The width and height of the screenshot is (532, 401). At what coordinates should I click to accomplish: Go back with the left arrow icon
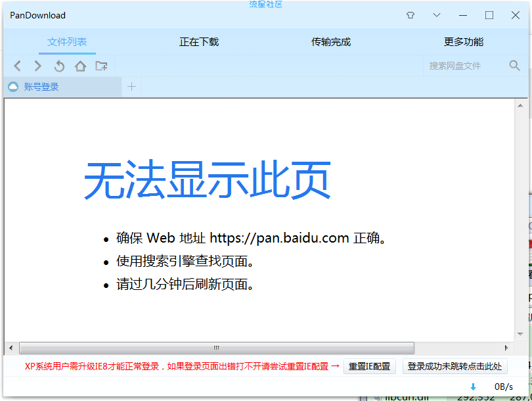[x=18, y=66]
